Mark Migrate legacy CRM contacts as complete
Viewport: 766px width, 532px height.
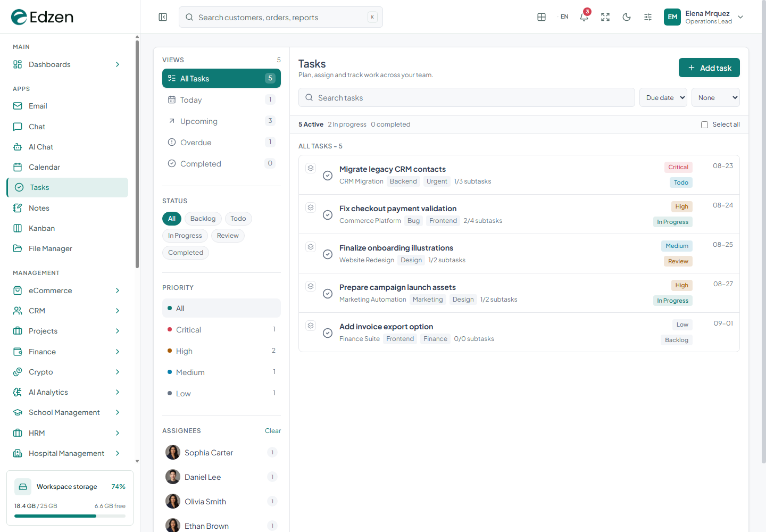click(x=328, y=176)
